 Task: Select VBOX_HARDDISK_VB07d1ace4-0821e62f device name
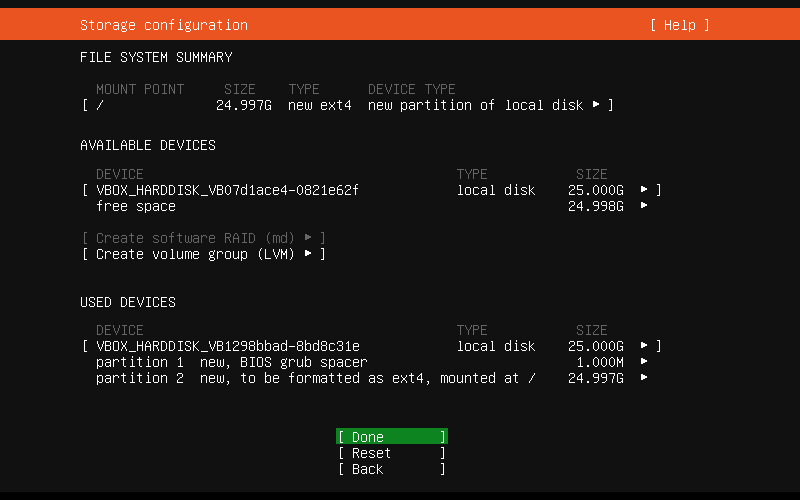click(x=227, y=190)
